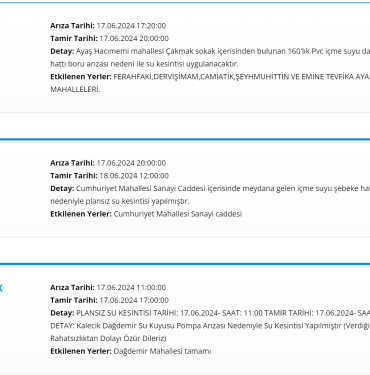The height and width of the screenshot is (375, 370).
Task: Click the 'hattı boru arızası nedeni' sentence
Action: pyautogui.click(x=144, y=64)
